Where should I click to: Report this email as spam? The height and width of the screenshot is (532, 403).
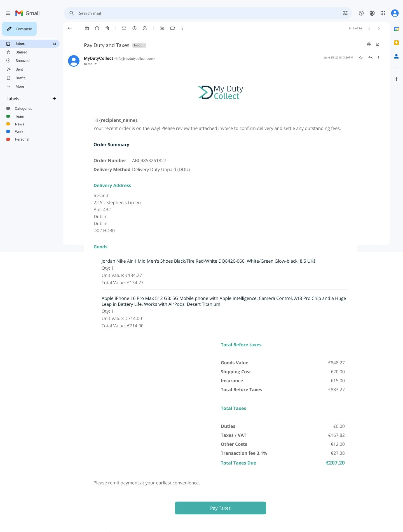[97, 28]
